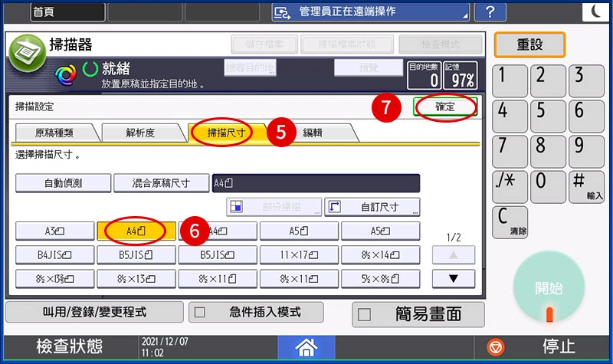
Task: Enable 急件插入模式 checkbox
Action: 200,313
